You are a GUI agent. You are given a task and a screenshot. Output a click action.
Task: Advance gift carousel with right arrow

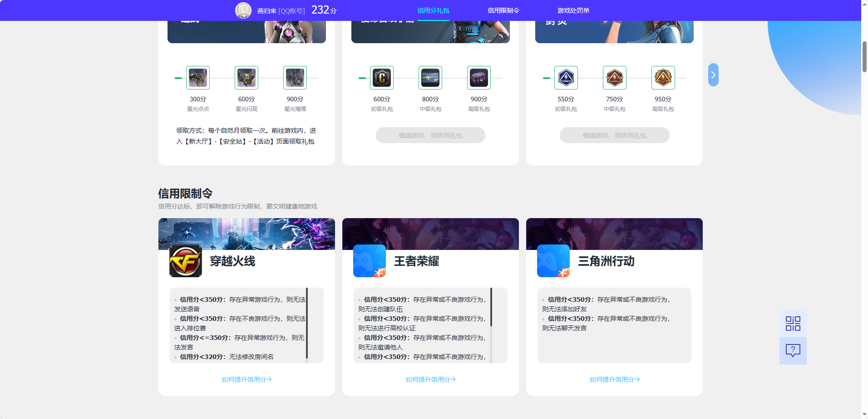click(713, 75)
